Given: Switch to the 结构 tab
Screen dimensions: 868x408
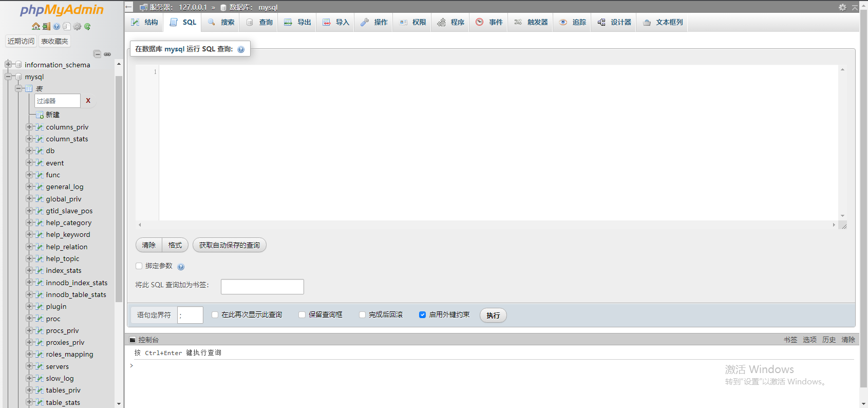Looking at the screenshot, I should [144, 22].
